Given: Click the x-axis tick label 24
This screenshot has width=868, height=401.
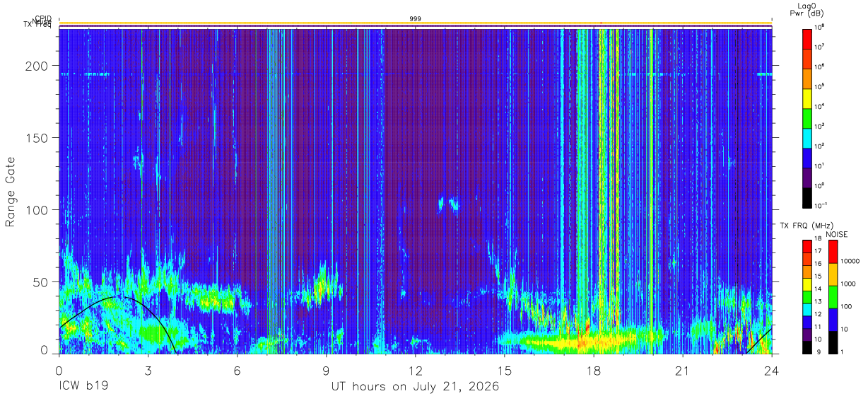Looking at the screenshot, I should 771,371.
